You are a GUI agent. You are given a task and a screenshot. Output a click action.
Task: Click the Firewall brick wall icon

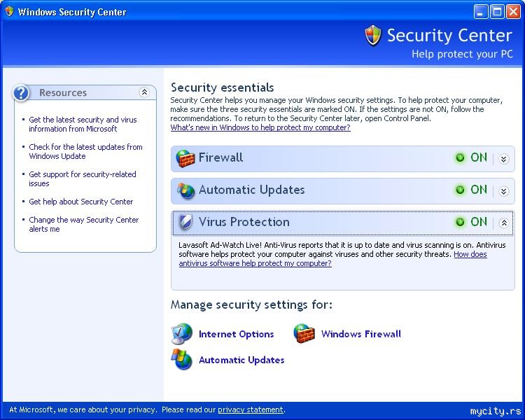click(185, 158)
